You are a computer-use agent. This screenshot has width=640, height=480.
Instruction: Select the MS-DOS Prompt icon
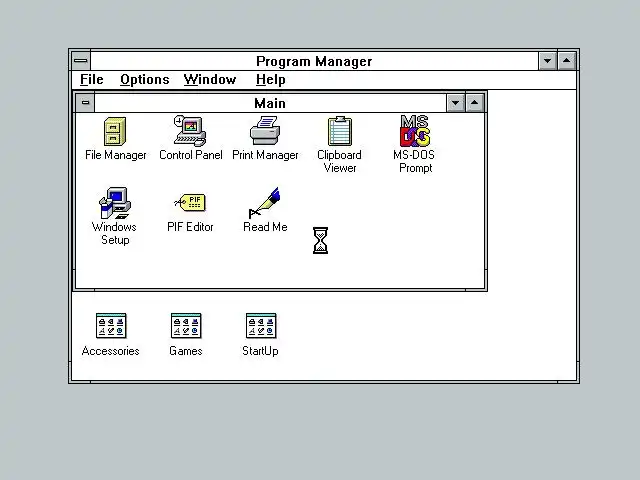pos(415,131)
